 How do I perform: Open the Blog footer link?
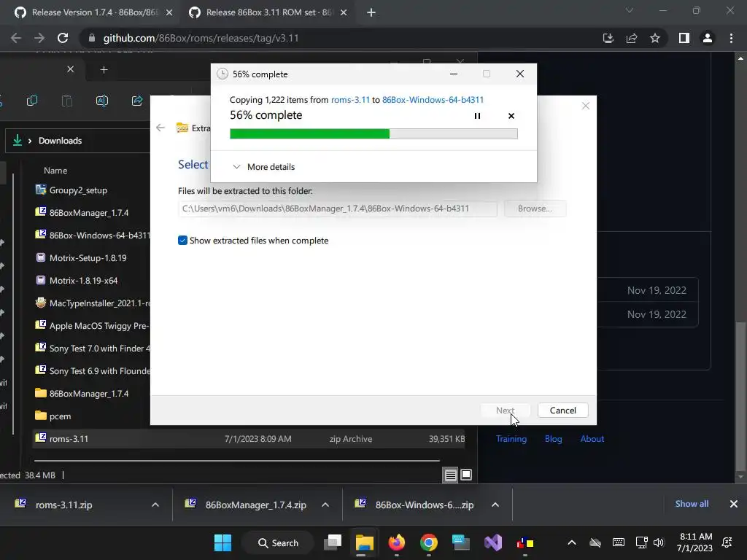coord(553,438)
